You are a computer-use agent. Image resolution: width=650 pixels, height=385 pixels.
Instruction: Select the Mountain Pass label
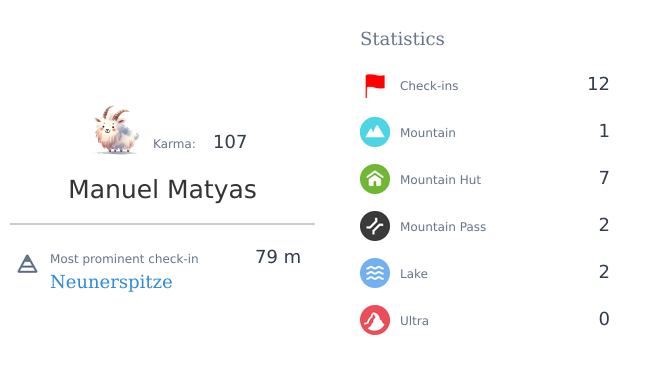pos(443,227)
